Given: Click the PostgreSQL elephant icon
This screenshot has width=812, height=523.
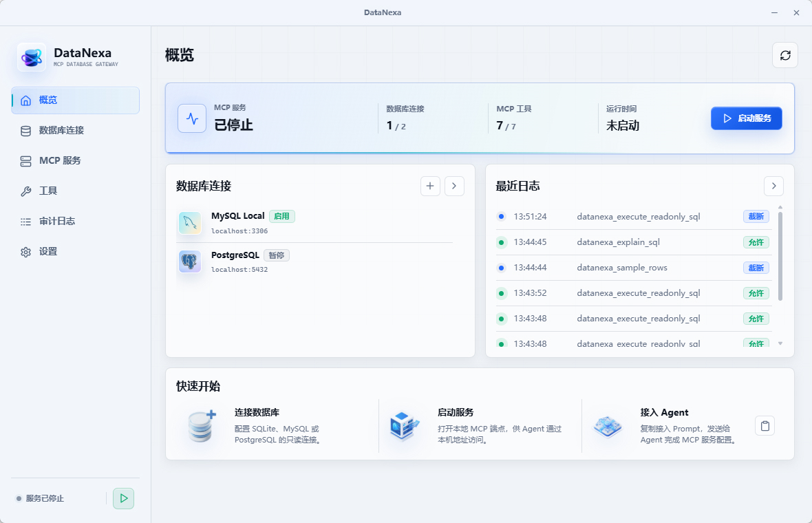Looking at the screenshot, I should (190, 262).
